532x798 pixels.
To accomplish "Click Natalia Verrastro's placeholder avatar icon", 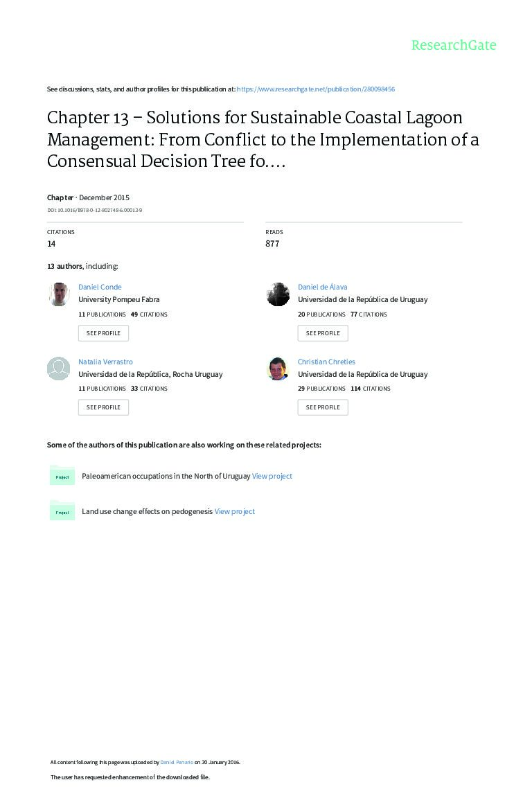I will 59,369.
